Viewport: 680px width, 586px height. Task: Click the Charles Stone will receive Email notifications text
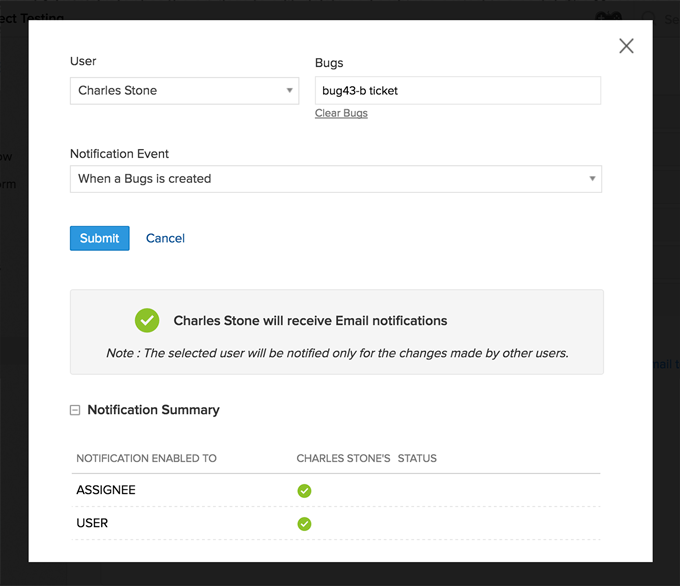pos(310,321)
